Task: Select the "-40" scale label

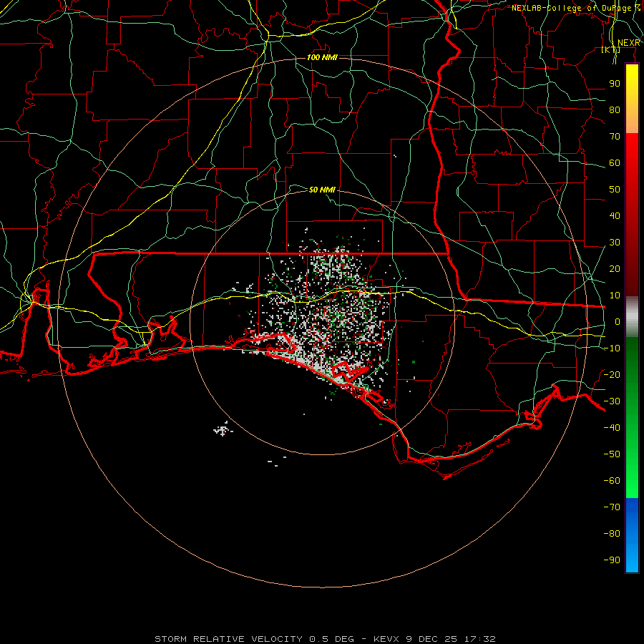Action: pos(612,428)
